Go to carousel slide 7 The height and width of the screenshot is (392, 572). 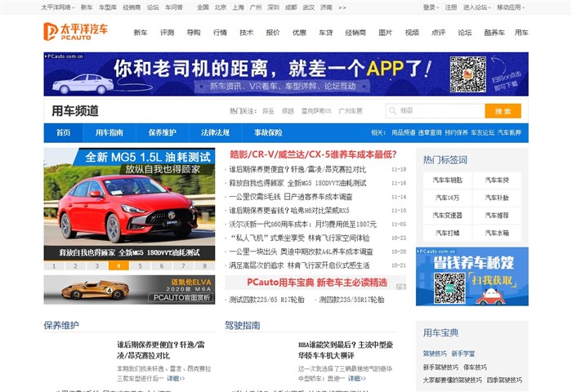tap(183, 266)
